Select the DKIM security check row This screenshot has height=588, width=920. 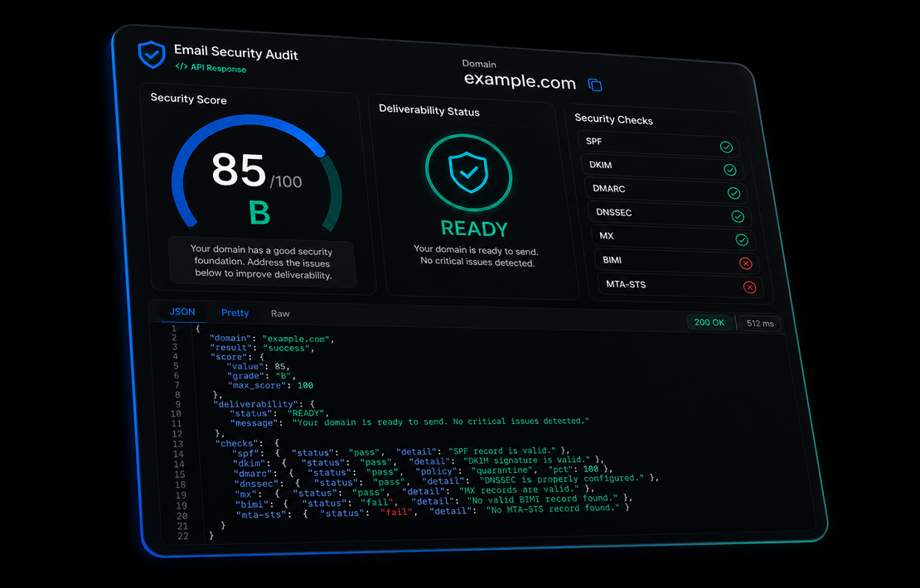662,167
